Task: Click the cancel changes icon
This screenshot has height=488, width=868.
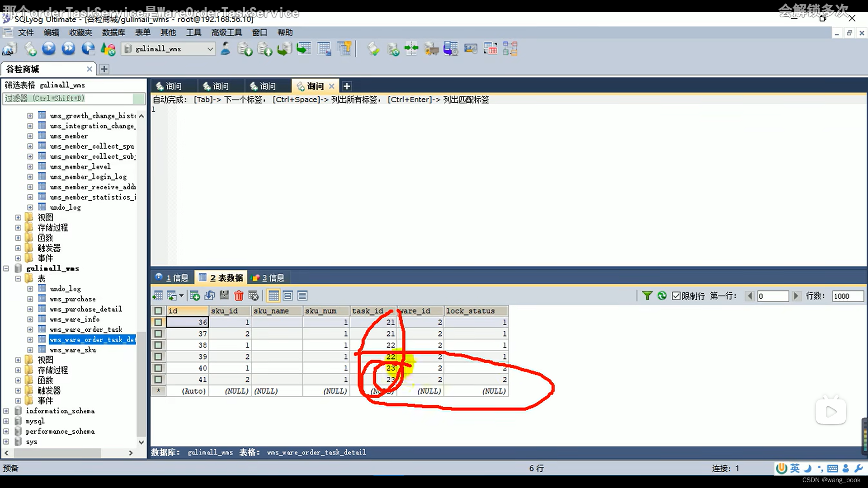Action: (x=254, y=296)
